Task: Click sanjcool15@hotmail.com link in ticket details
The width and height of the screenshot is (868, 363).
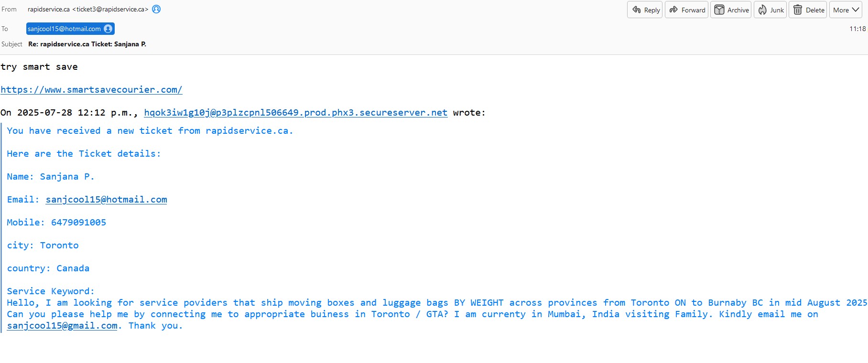Action: click(x=106, y=199)
